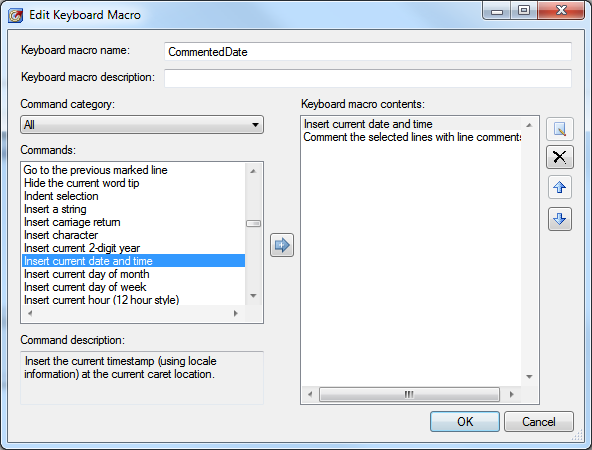592x450 pixels.
Task: Click the Keyboard macro description field
Action: [368, 78]
